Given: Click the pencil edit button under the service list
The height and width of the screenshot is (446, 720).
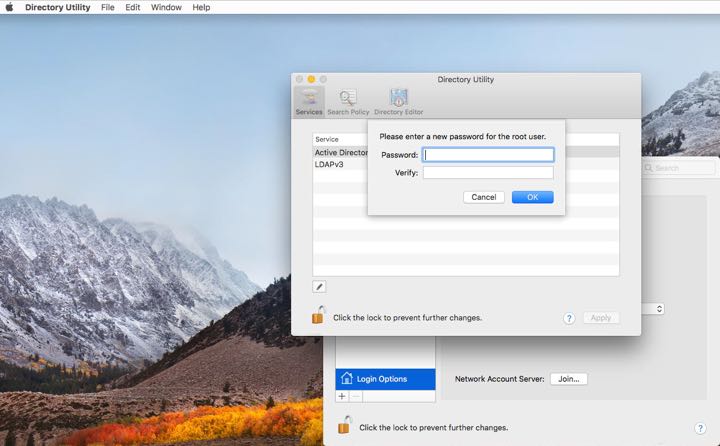Looking at the screenshot, I should tap(320, 287).
